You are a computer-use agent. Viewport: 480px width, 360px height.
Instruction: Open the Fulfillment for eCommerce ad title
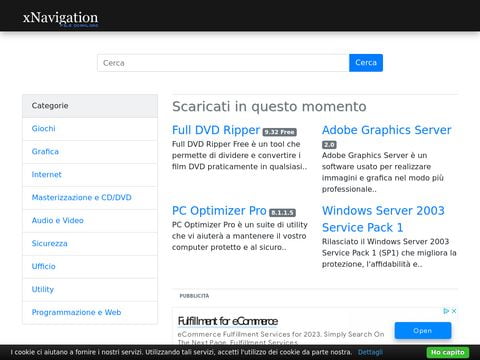click(228, 321)
